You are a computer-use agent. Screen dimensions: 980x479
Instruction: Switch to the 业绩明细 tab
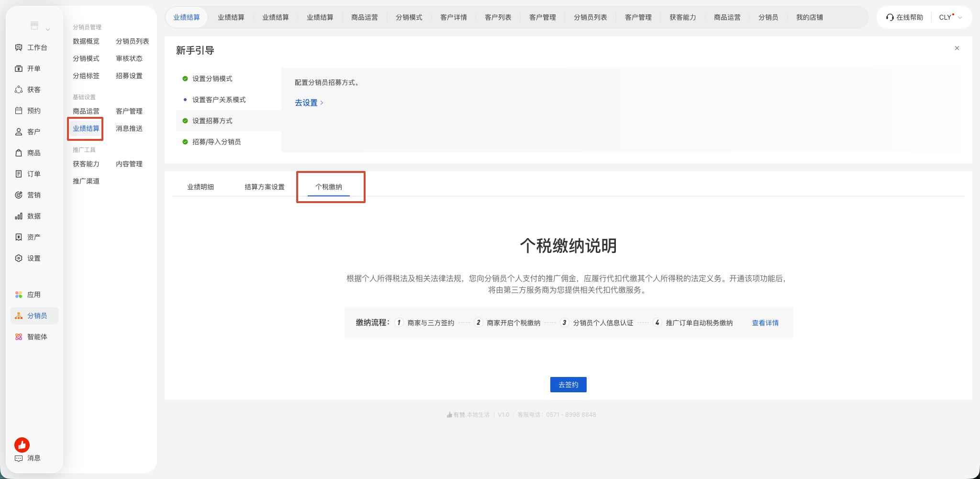pyautogui.click(x=200, y=187)
